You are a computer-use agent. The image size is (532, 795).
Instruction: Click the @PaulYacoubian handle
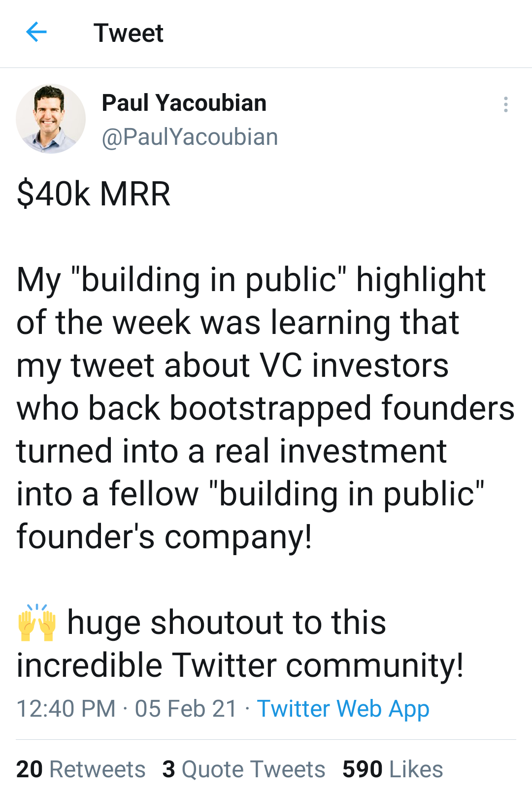coord(190,137)
